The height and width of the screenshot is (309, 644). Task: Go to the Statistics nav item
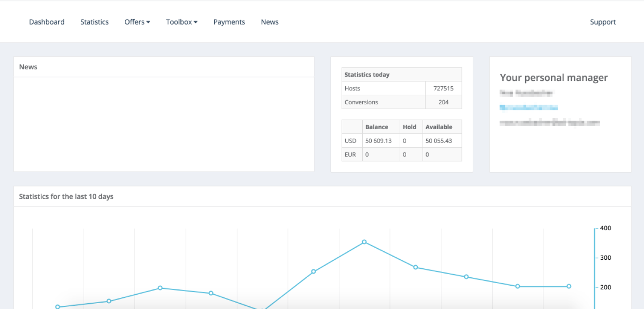point(94,22)
